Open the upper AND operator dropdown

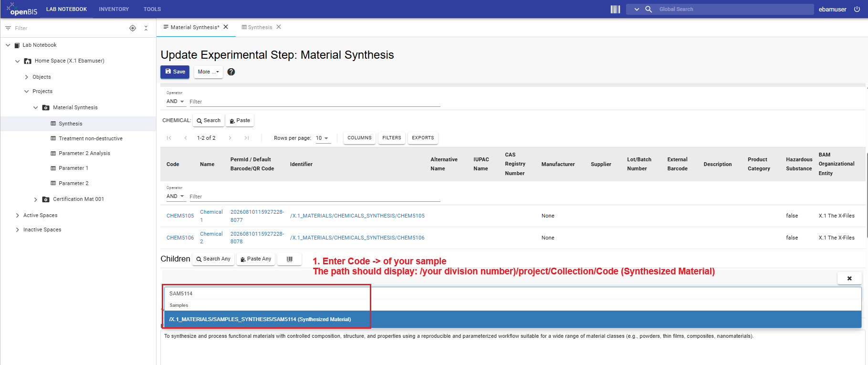(175, 102)
